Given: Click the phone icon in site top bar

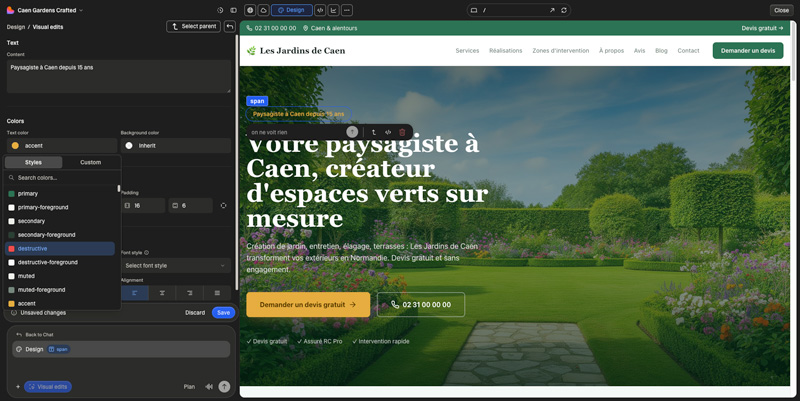Looking at the screenshot, I should [x=249, y=28].
